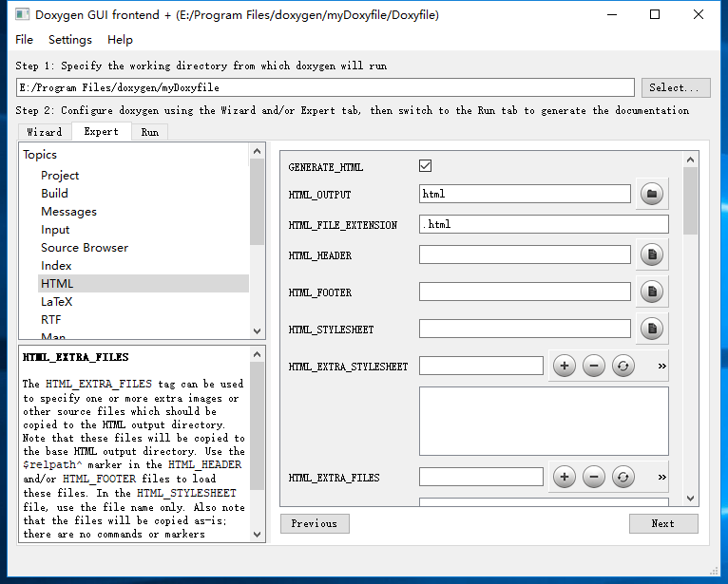
Task: Click the Select... working directory button
Action: point(676,87)
